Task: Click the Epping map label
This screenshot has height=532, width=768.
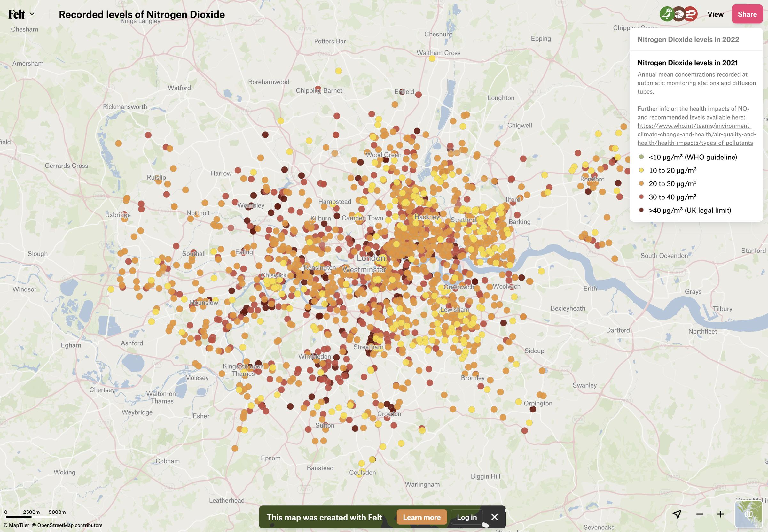Action: point(541,38)
